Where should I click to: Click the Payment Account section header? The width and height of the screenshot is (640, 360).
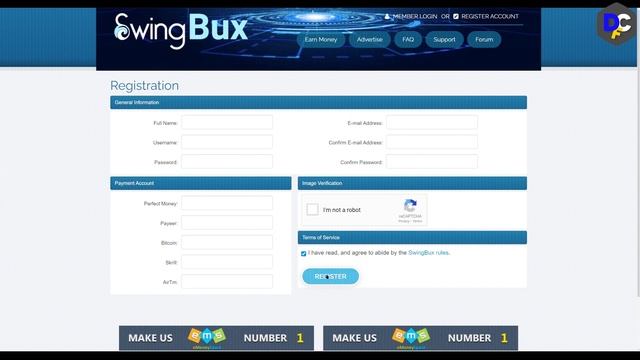coord(201,183)
